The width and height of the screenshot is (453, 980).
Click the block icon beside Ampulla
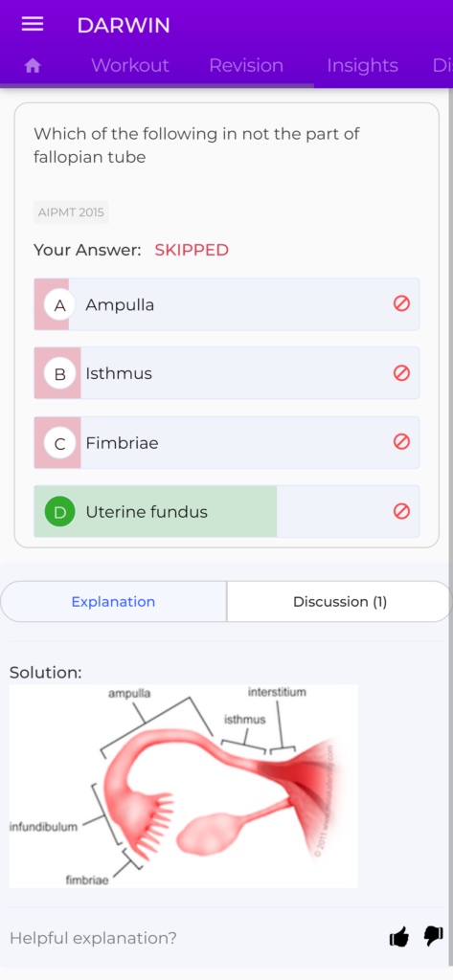click(x=401, y=303)
